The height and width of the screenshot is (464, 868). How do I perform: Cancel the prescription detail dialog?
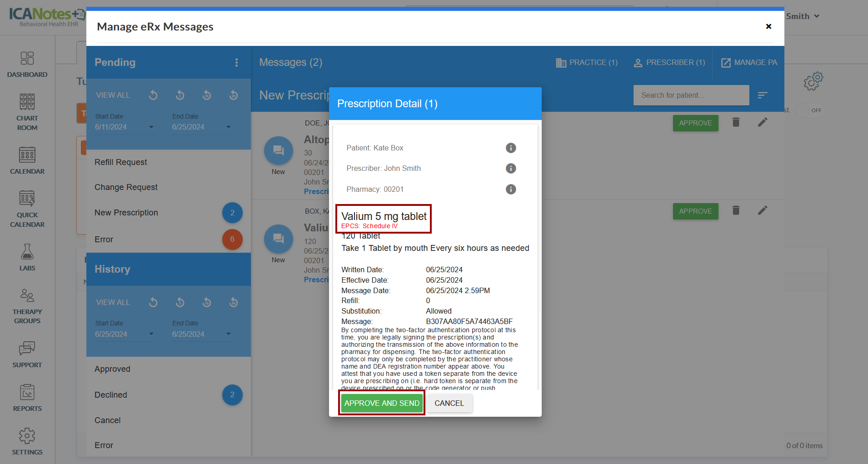point(449,403)
